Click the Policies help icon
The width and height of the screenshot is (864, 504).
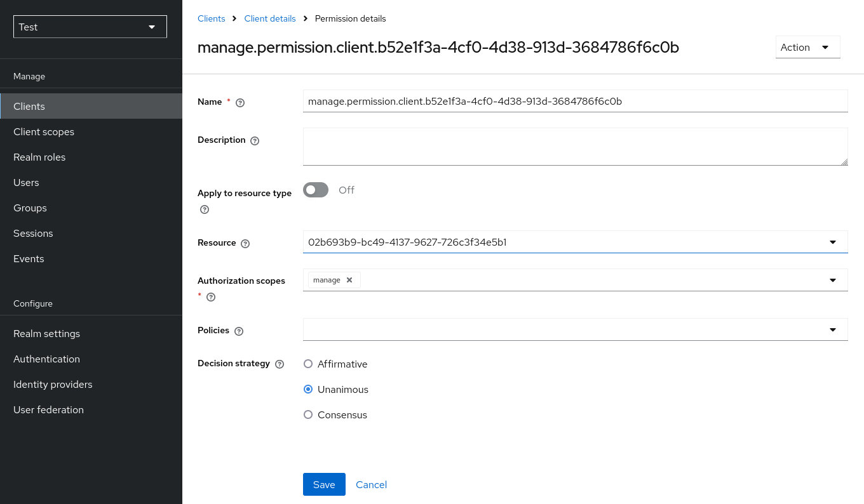coord(238,331)
